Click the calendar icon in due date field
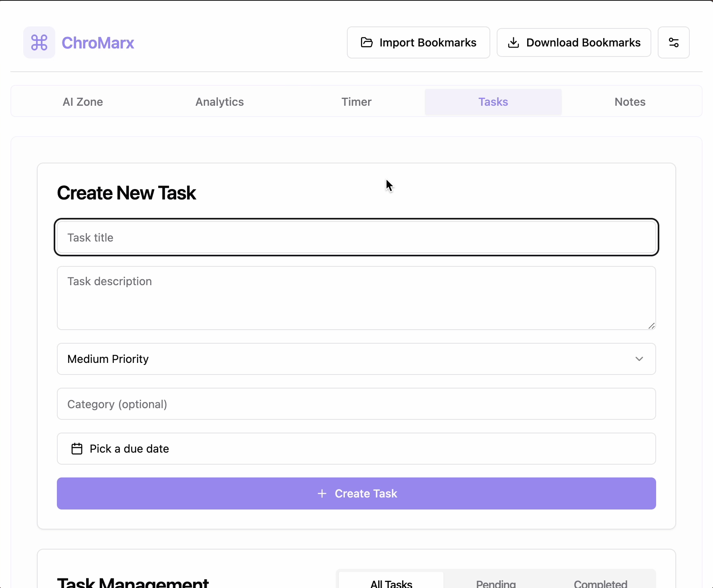The height and width of the screenshot is (588, 713). (77, 449)
